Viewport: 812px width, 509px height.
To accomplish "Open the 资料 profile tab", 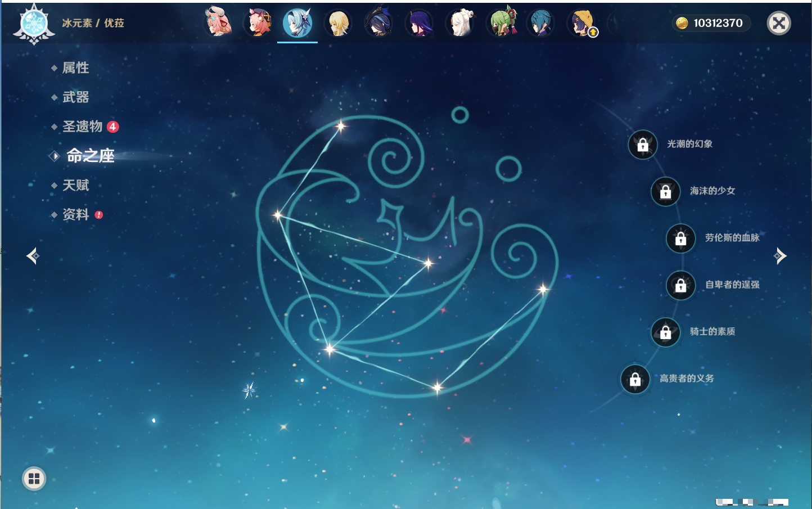I will [75, 214].
